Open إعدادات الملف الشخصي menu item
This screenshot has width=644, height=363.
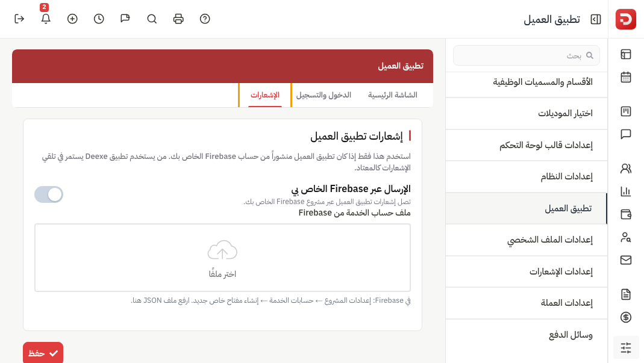click(527, 240)
